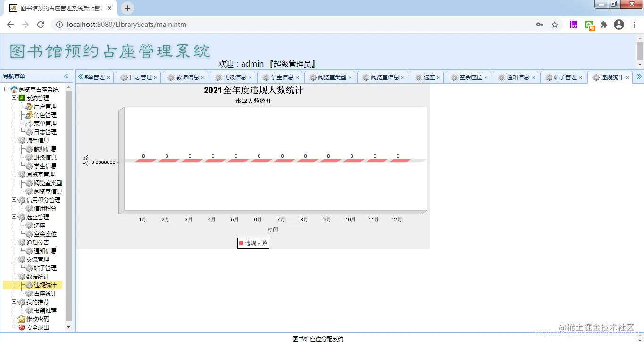Collapse the 师生信息 node
644x342 pixels.
[14, 140]
